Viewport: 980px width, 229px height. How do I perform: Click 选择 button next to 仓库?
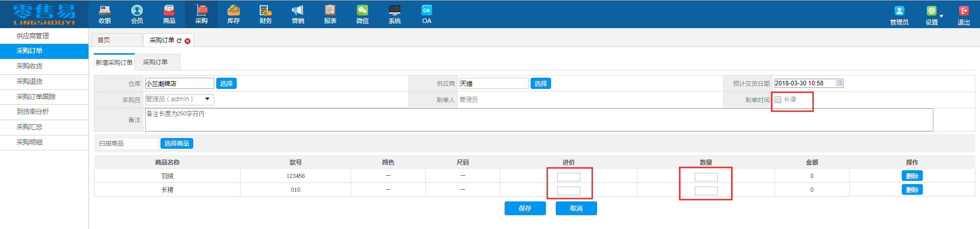(x=226, y=83)
